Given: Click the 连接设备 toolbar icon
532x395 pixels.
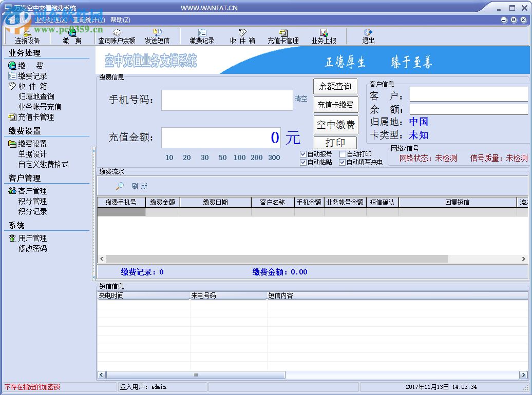Looking at the screenshot, I should [27, 36].
